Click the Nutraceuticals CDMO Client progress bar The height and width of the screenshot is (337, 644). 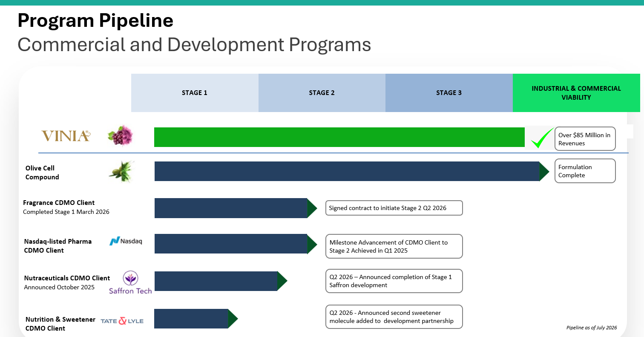pyautogui.click(x=216, y=281)
